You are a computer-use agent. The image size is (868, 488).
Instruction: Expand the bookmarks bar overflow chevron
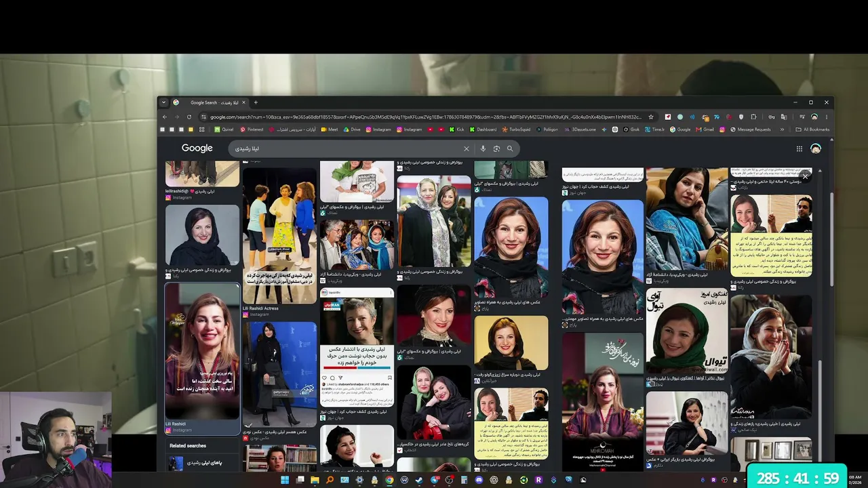(x=782, y=129)
